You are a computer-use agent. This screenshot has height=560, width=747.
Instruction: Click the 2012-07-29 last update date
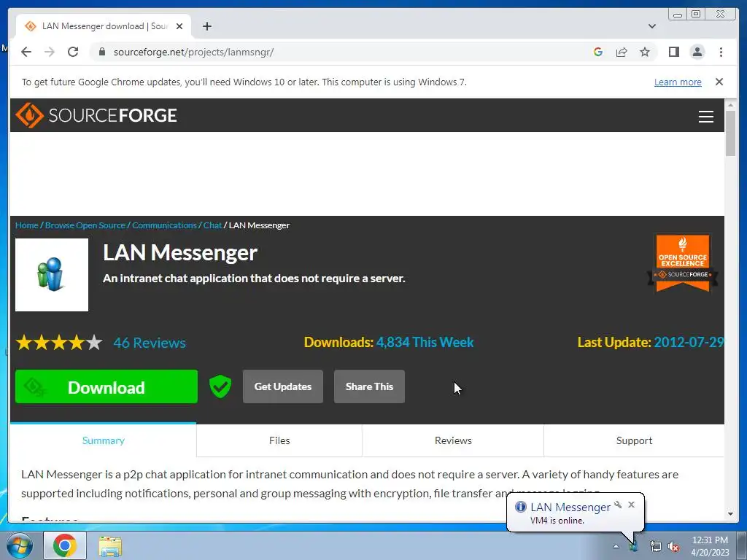689,343
